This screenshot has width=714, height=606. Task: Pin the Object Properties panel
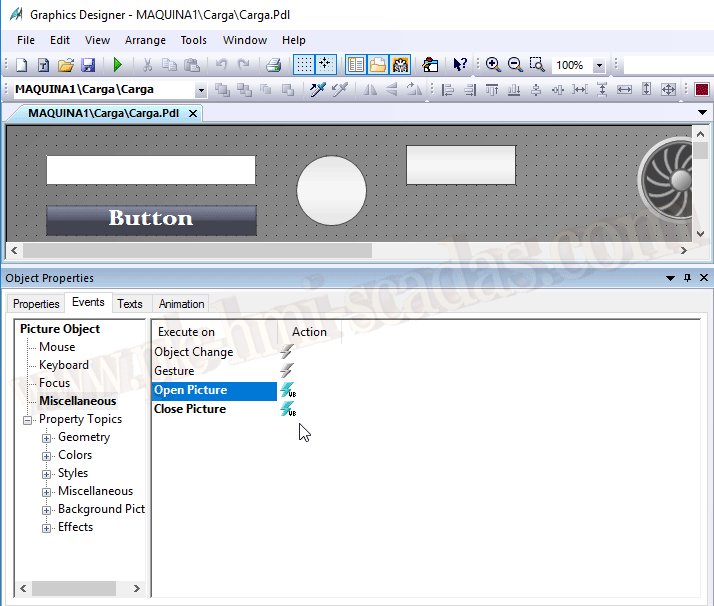687,278
